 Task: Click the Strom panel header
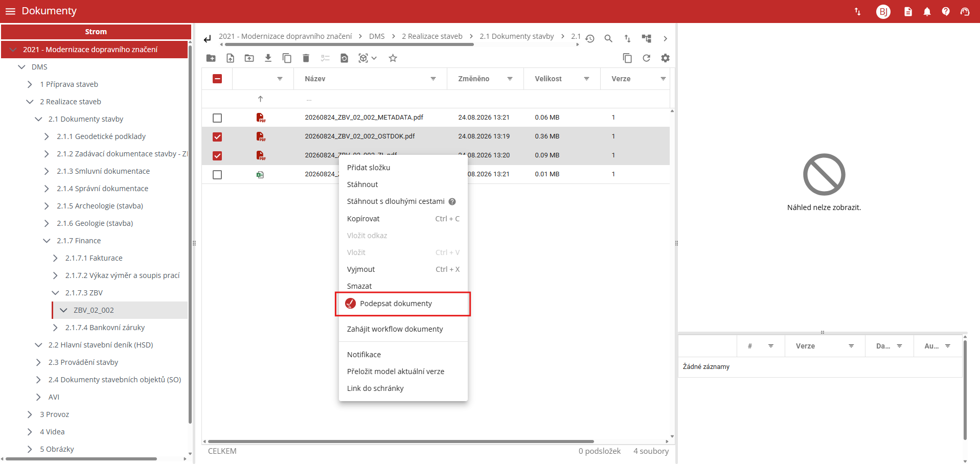pos(96,32)
